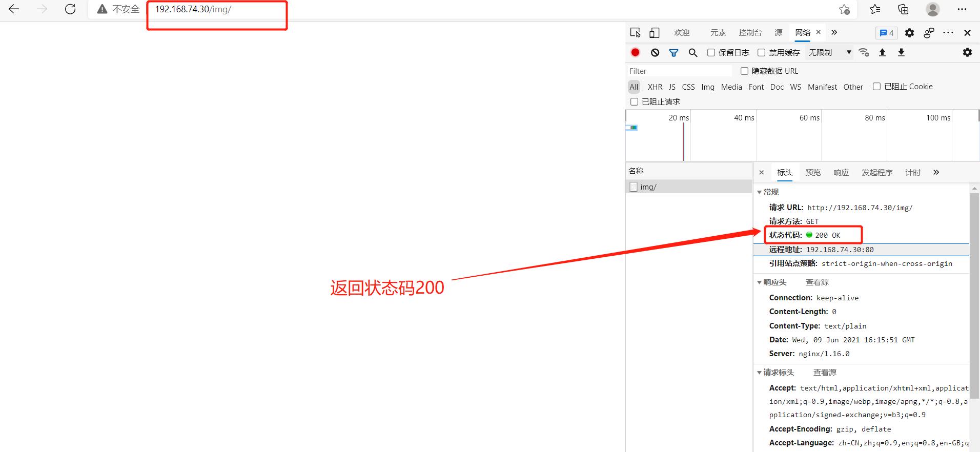
Task: Filter requests by Img
Action: [708, 87]
